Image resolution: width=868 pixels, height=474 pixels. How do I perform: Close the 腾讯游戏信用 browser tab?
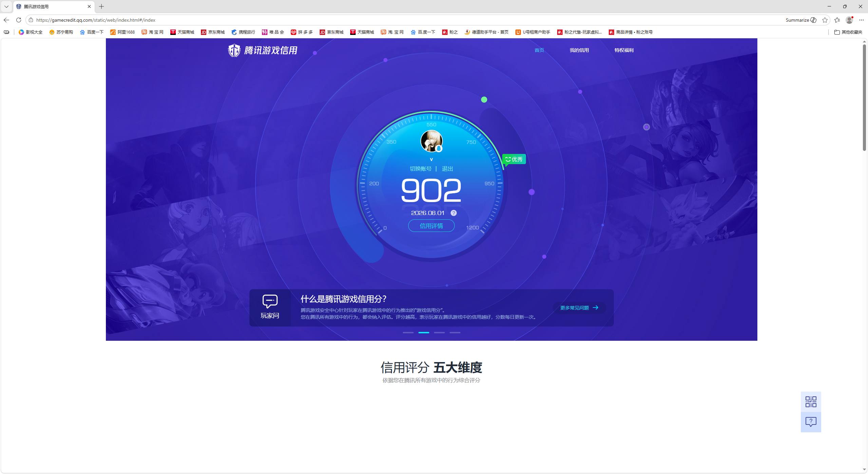point(89,6)
